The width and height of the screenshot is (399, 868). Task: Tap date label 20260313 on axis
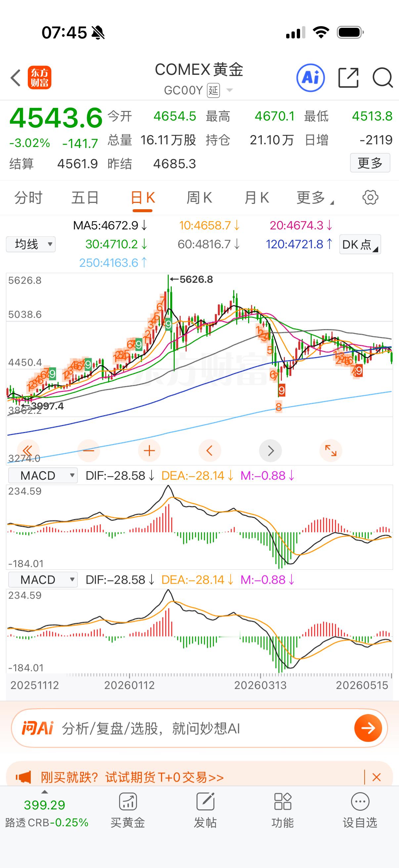pos(260,685)
